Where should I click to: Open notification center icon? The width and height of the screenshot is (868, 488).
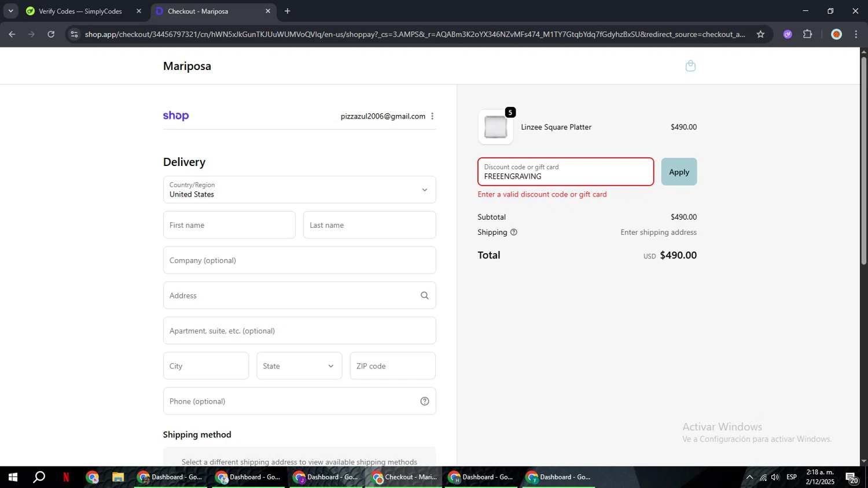[x=852, y=478]
